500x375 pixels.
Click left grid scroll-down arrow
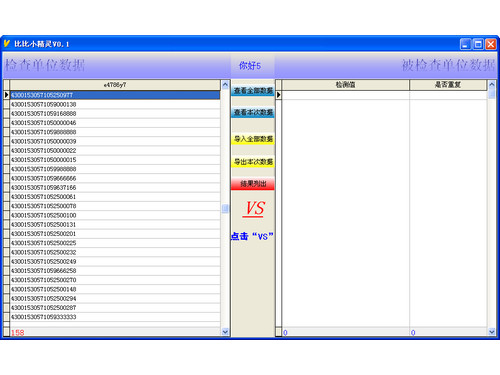(225, 332)
